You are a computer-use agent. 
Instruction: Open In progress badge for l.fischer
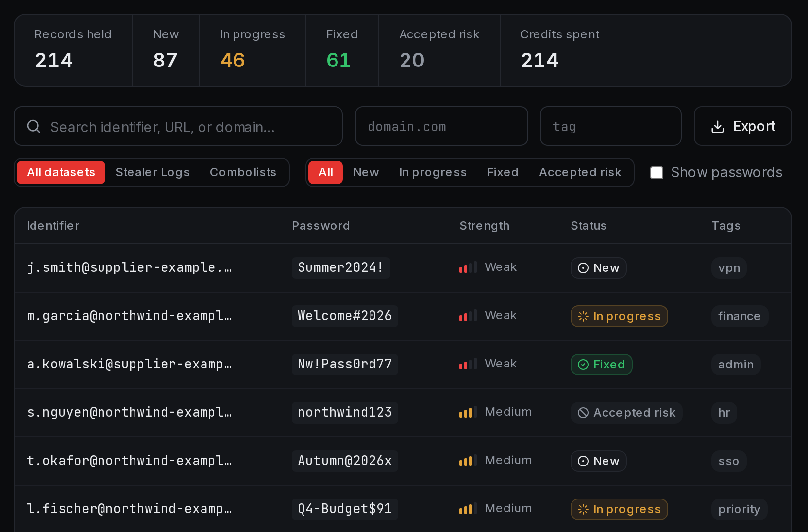click(619, 509)
